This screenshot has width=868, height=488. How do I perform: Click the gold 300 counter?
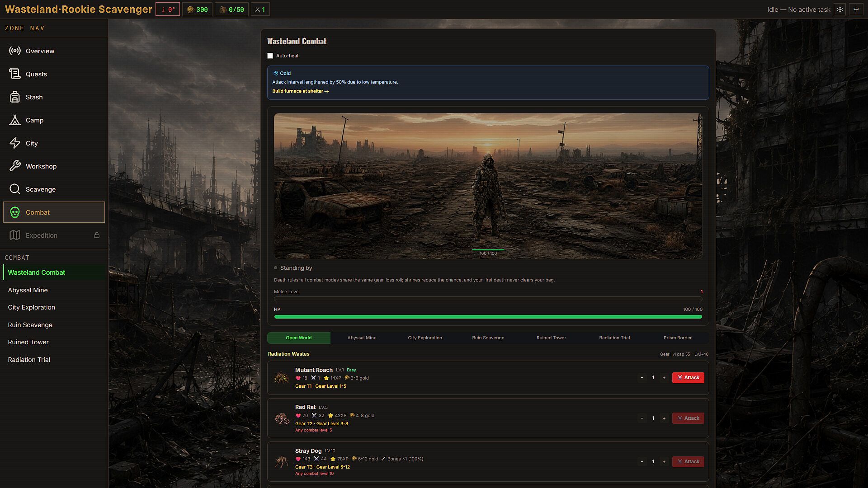pos(198,9)
